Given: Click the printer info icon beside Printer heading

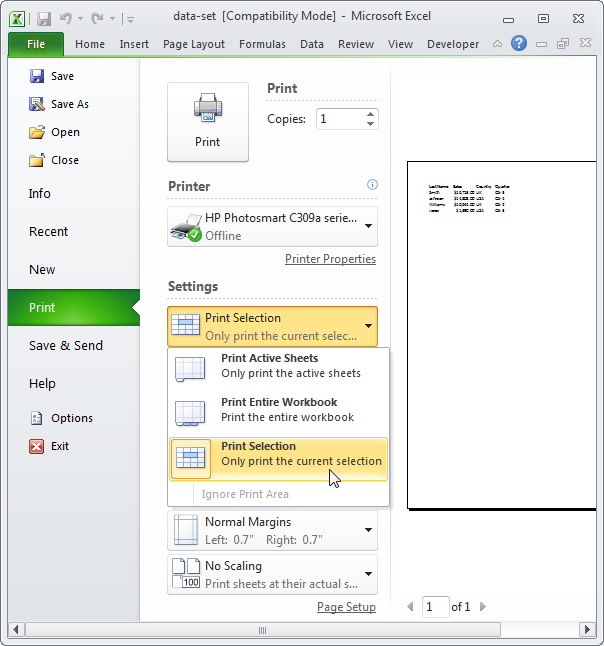Looking at the screenshot, I should [x=372, y=185].
